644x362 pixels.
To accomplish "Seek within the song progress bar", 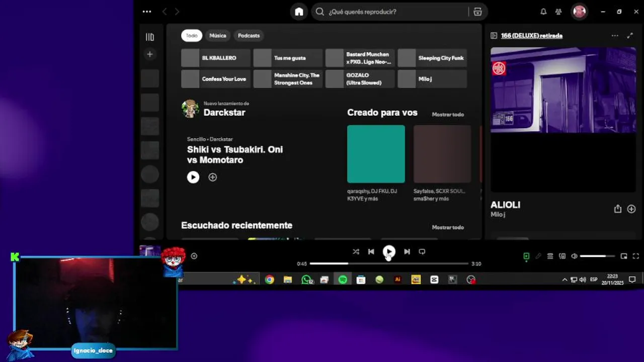I will click(x=388, y=263).
